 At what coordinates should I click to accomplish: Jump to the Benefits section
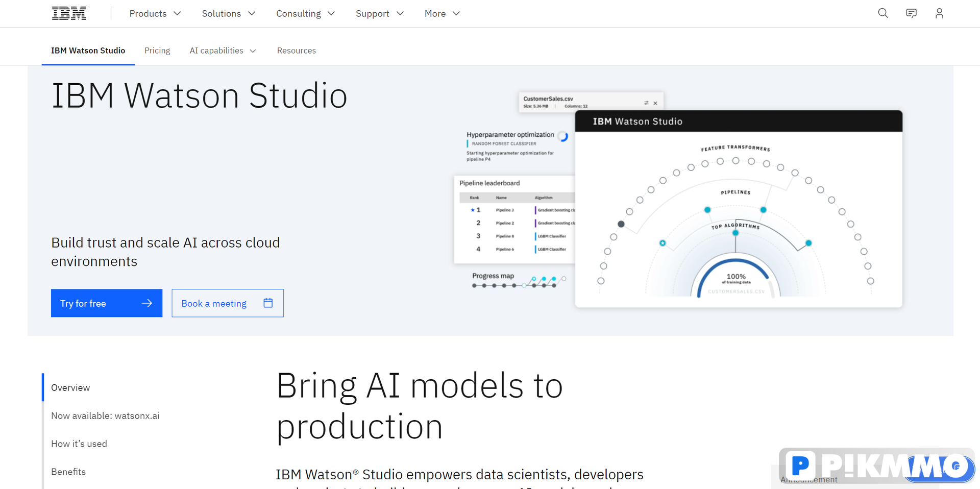coord(68,472)
